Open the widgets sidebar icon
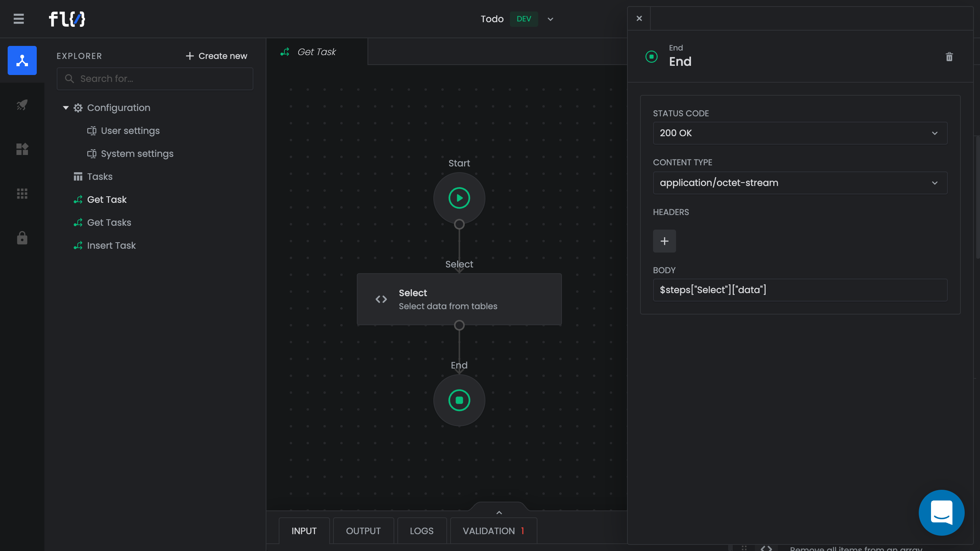This screenshot has width=980, height=551. (x=22, y=149)
